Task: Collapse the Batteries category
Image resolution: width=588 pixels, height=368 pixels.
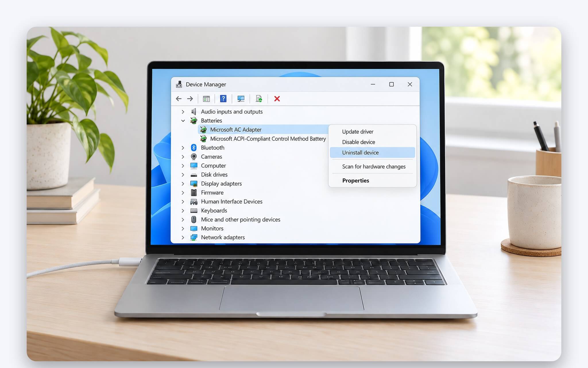Action: pos(183,120)
